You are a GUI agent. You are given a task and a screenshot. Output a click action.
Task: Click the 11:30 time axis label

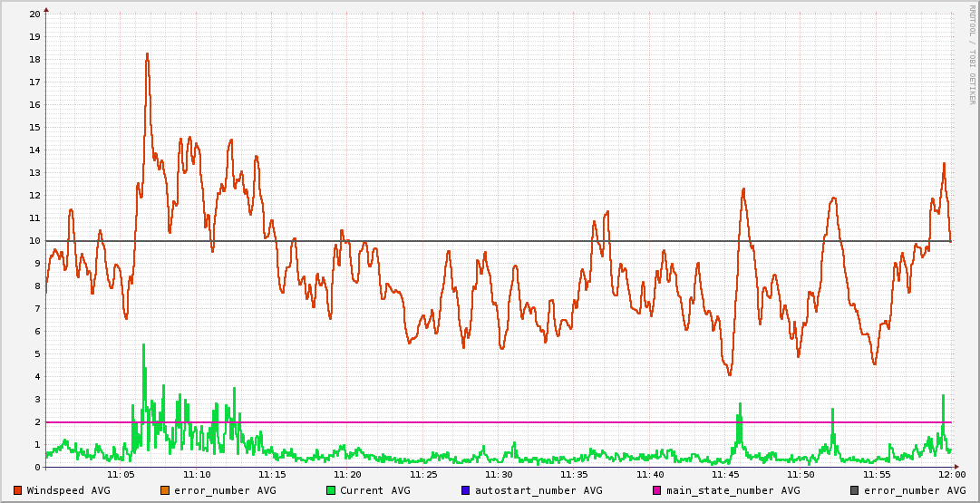499,474
